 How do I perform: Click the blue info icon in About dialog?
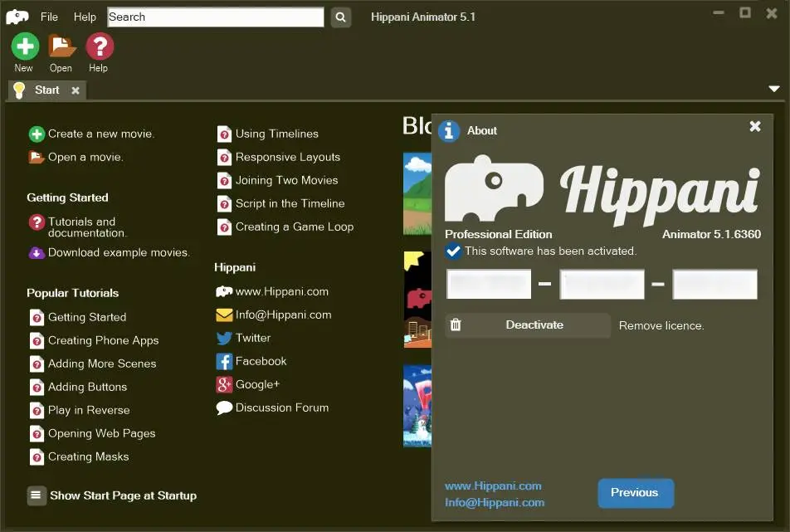(x=449, y=131)
